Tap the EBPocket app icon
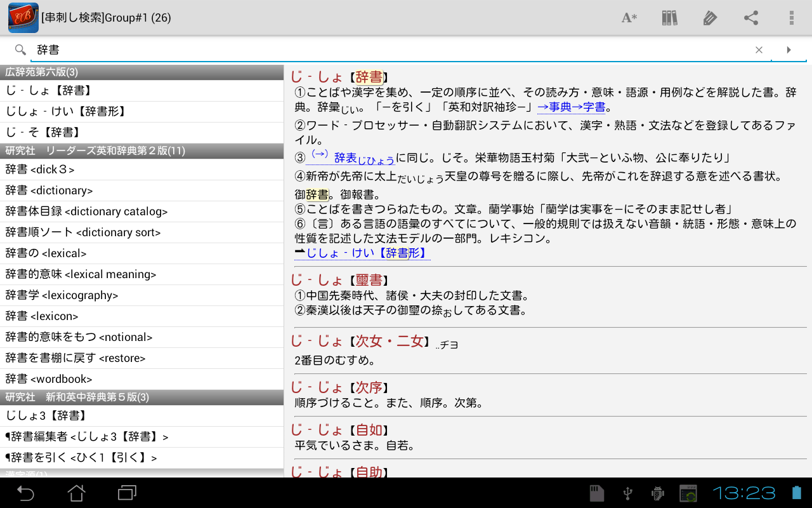Screen dimensions: 812x508 coord(23,18)
